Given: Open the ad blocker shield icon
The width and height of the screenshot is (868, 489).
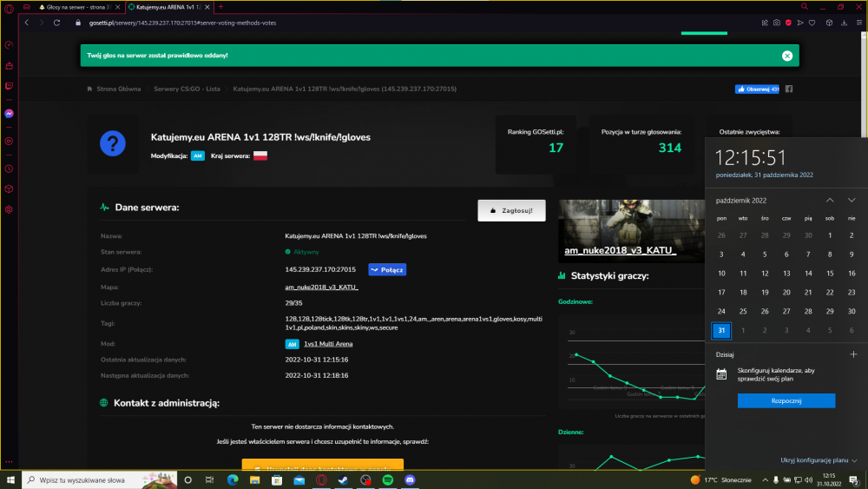Looking at the screenshot, I should tap(788, 23).
